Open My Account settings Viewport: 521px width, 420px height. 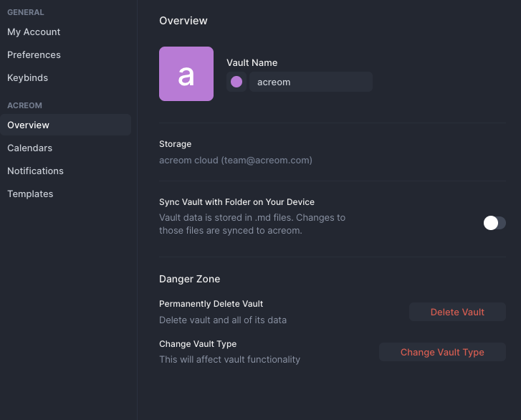(34, 32)
